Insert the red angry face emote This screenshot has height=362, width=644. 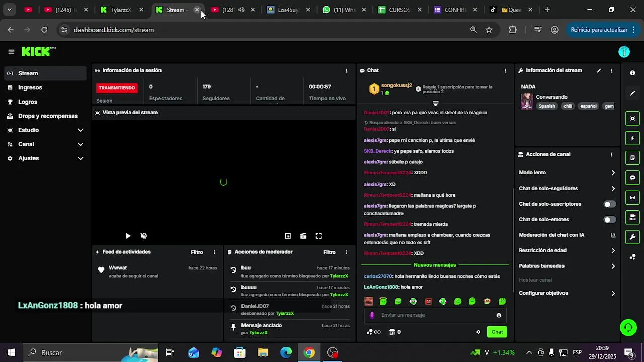[x=428, y=301]
